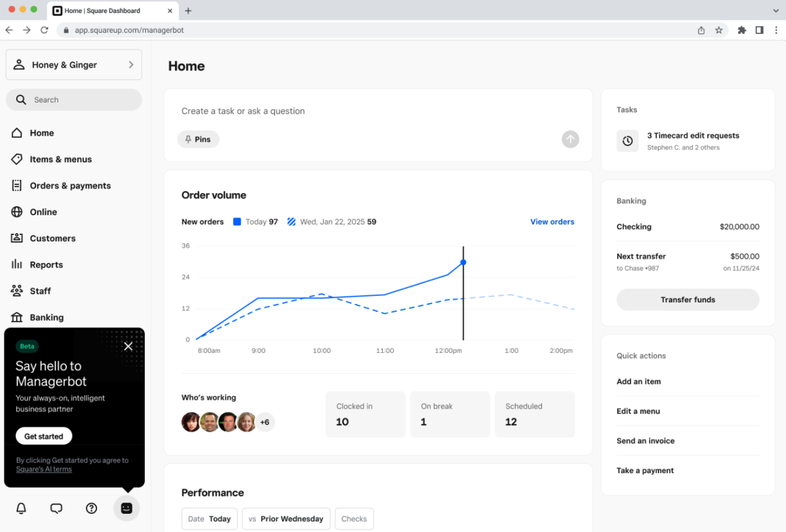The image size is (786, 532).
Task: Open the browser three-dot menu
Action: pyautogui.click(x=776, y=30)
